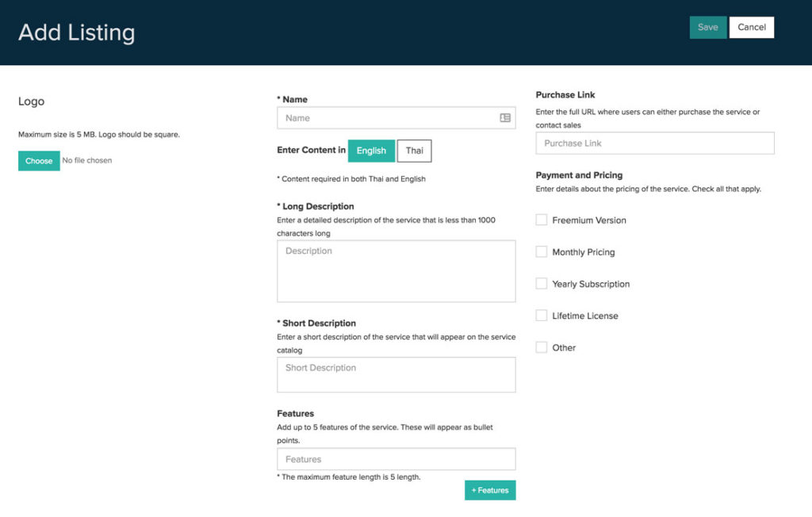Click the 'Payment and Pricing' heading
The image size is (812, 517).
[x=579, y=175]
